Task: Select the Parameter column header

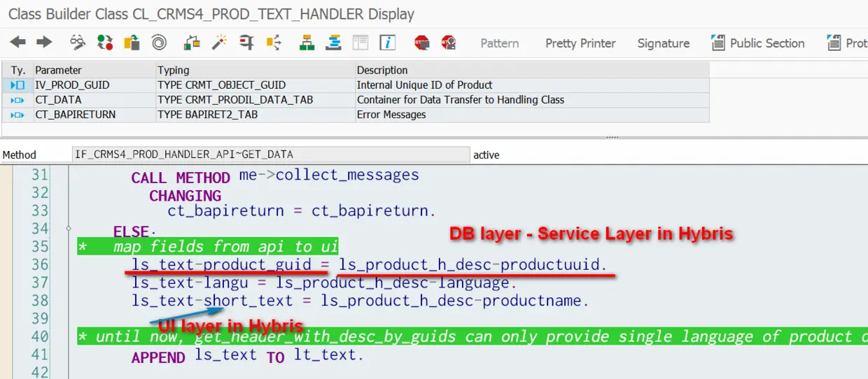Action: (x=94, y=70)
